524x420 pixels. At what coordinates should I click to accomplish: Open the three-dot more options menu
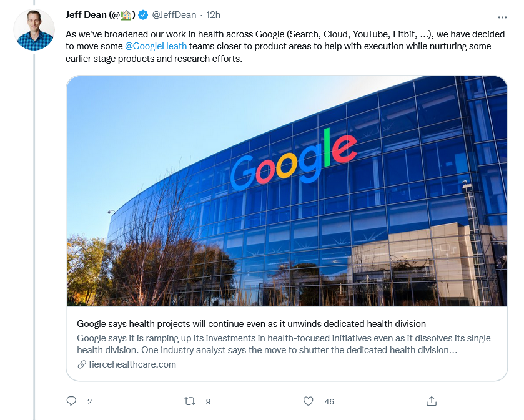[x=502, y=17]
